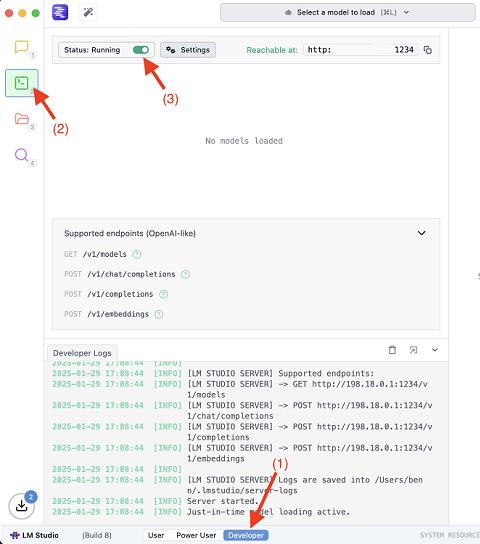Collapse the Developer Logs panel
Viewport: 480px width, 544px height.
pos(435,350)
